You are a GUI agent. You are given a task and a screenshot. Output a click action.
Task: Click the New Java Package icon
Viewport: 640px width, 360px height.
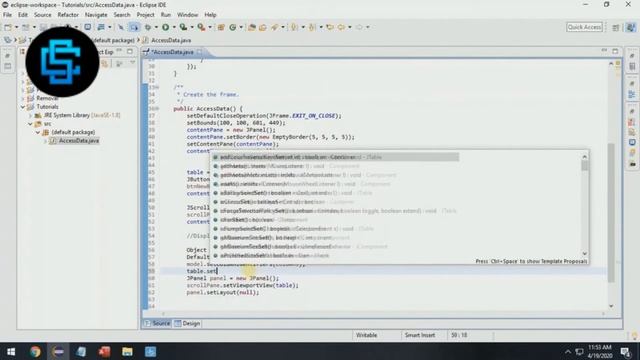[x=221, y=27]
